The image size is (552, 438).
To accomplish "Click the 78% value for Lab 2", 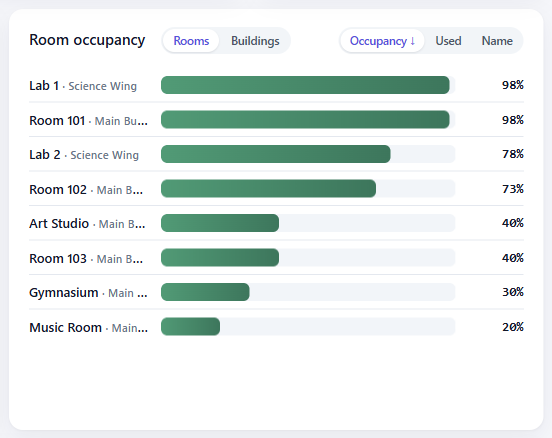I will (x=513, y=154).
